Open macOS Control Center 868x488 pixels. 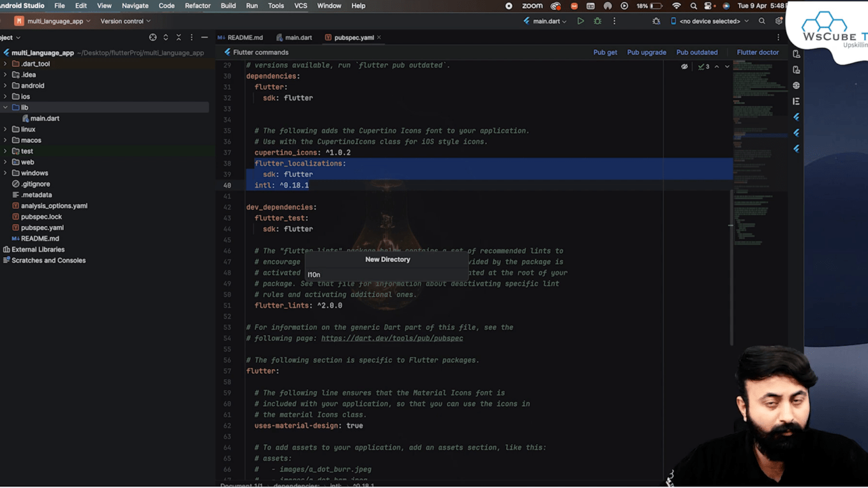click(708, 6)
